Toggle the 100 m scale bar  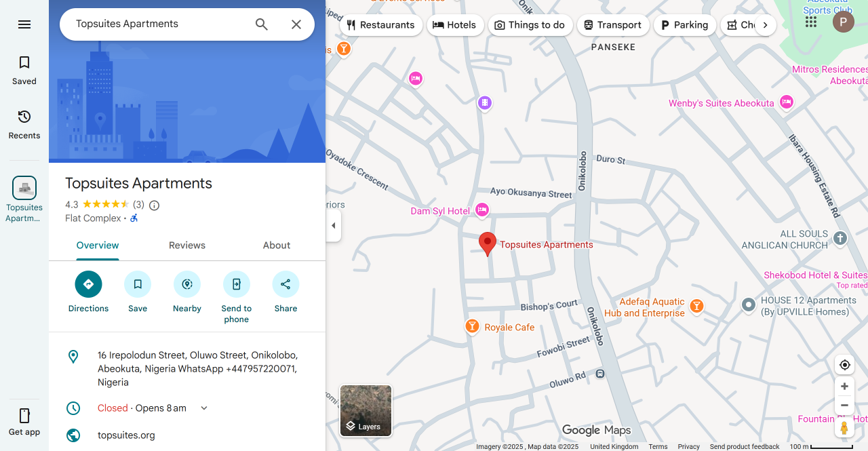pos(821,446)
